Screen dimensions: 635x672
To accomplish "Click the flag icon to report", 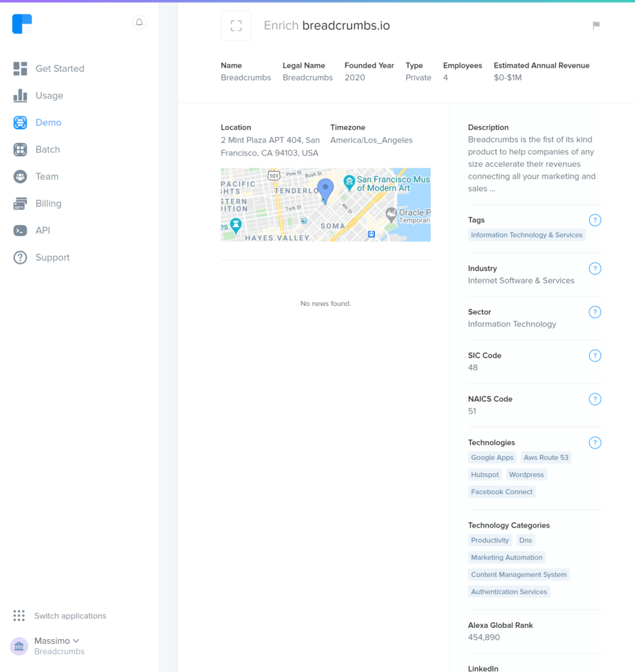I will 596,26.
